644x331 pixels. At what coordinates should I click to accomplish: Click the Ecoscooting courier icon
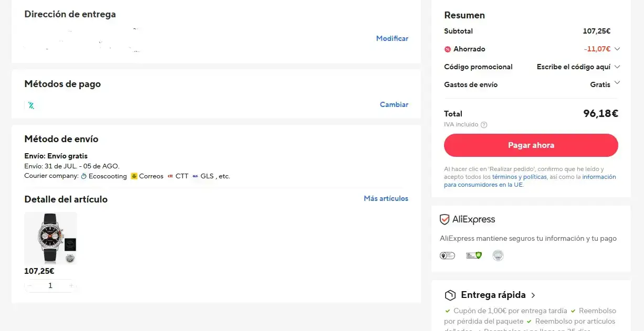tap(83, 176)
